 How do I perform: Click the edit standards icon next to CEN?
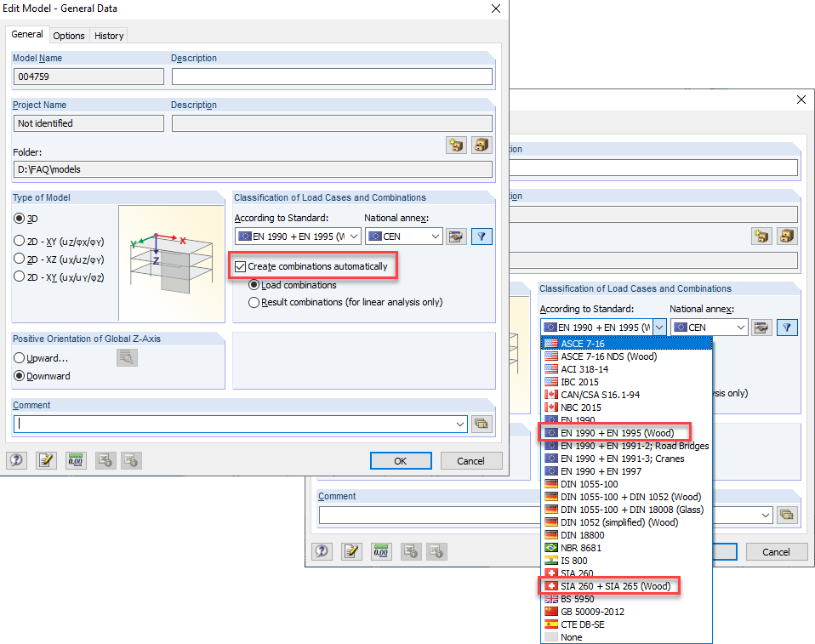point(456,236)
